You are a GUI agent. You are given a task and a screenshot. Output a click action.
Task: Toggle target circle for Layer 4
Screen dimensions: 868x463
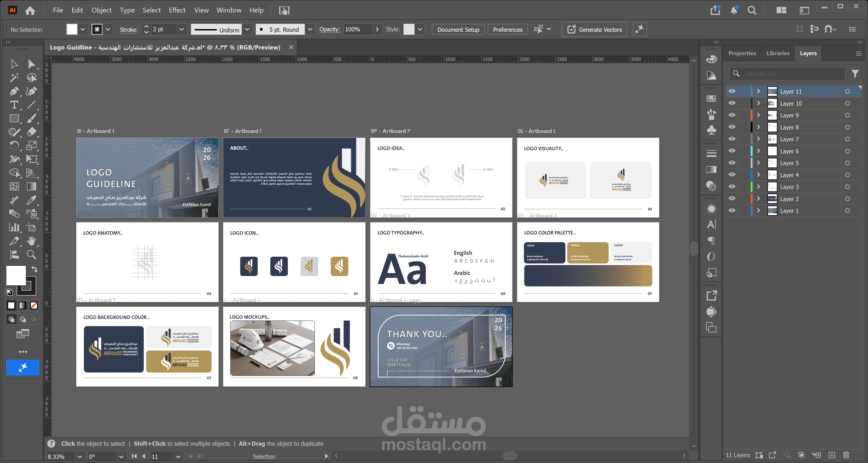[x=847, y=175]
